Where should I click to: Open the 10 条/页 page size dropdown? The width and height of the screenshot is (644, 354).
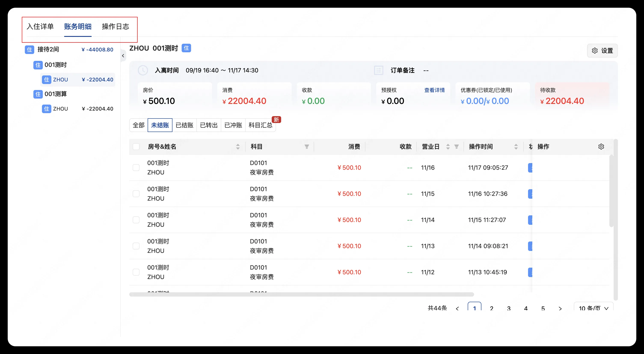pos(593,308)
